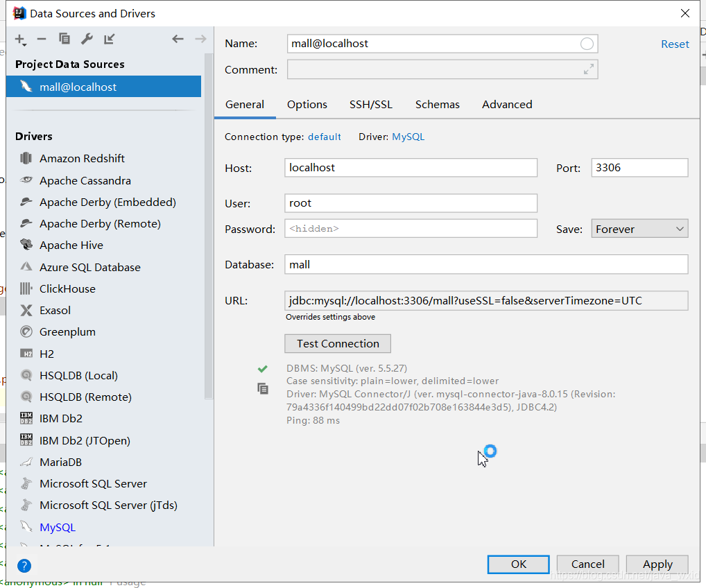Click the JDBC URL field
The image size is (706, 588).
[486, 300]
